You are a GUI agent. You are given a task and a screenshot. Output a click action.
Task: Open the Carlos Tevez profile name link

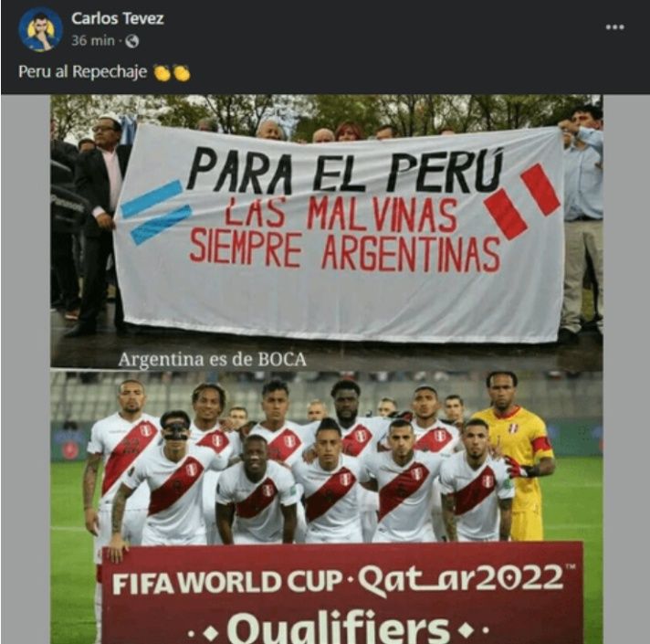(x=118, y=18)
